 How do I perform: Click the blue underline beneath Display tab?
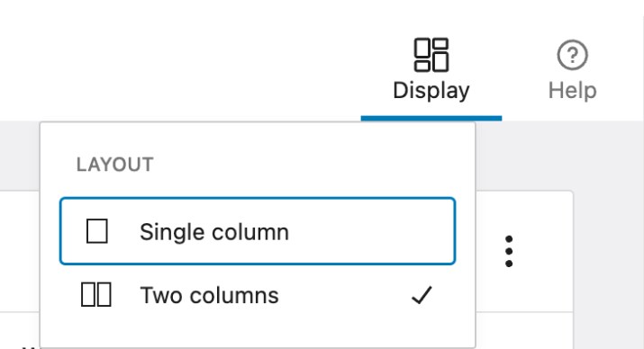[x=431, y=118]
